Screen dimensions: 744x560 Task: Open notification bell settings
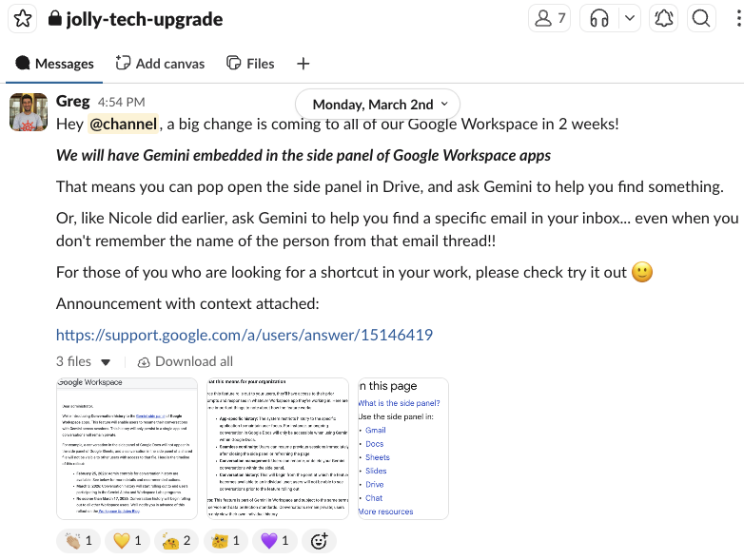point(663,18)
